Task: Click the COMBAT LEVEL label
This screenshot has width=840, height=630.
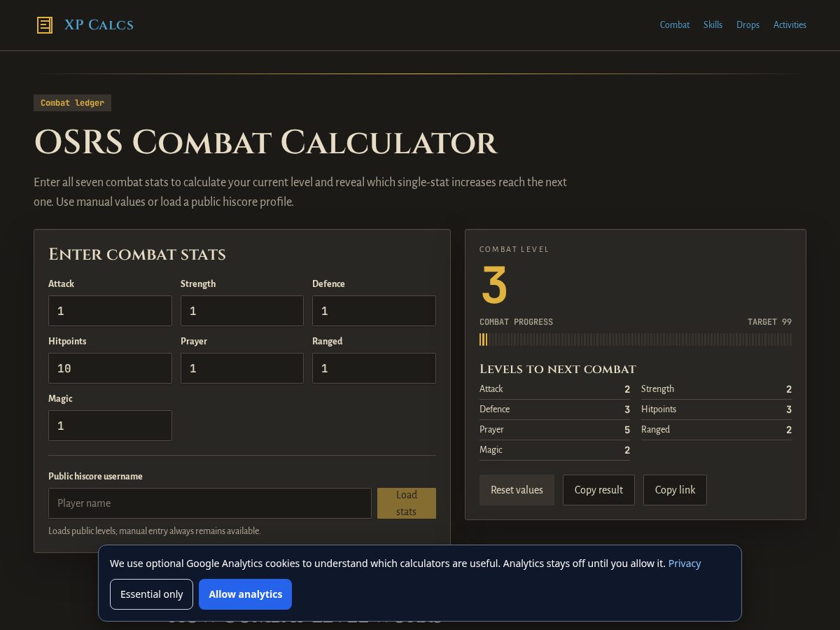Action: tap(514, 249)
